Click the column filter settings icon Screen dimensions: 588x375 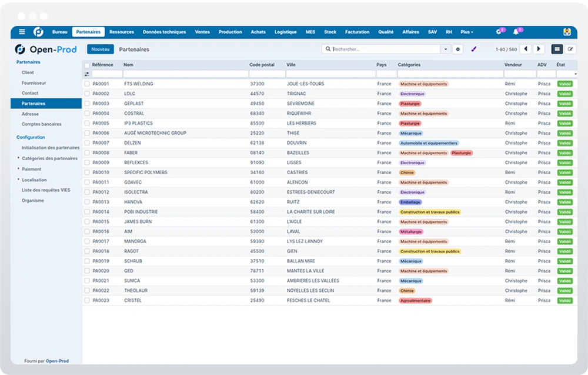(86, 74)
